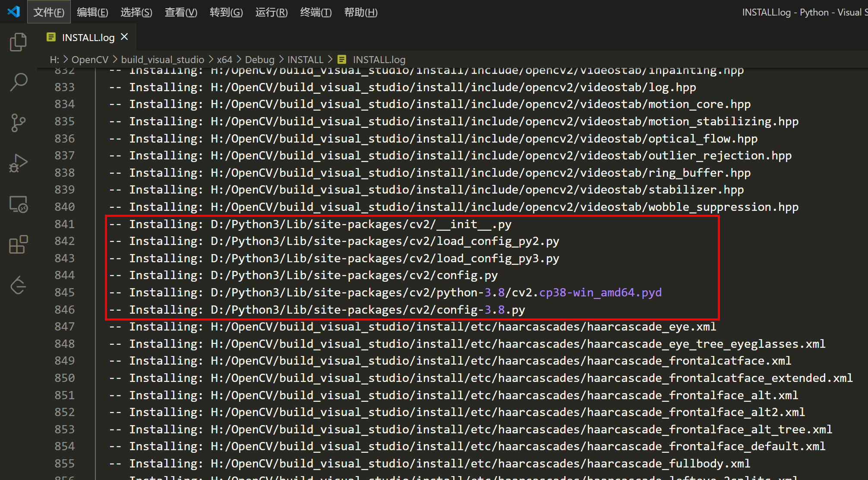Click 'load_config_py3.py' on line 843
The height and width of the screenshot is (480, 868).
tap(498, 258)
